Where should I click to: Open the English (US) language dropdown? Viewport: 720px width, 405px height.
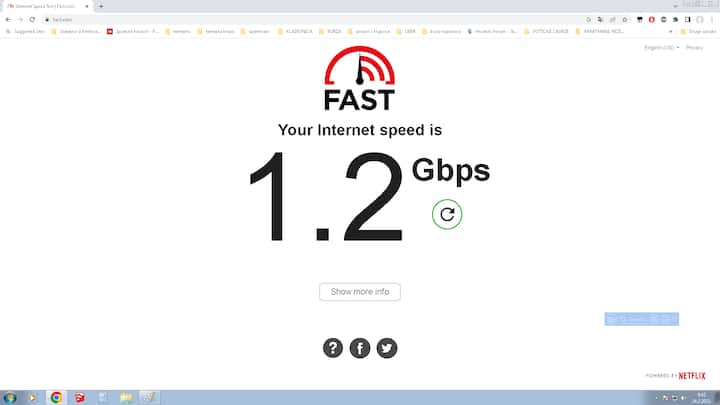click(661, 48)
